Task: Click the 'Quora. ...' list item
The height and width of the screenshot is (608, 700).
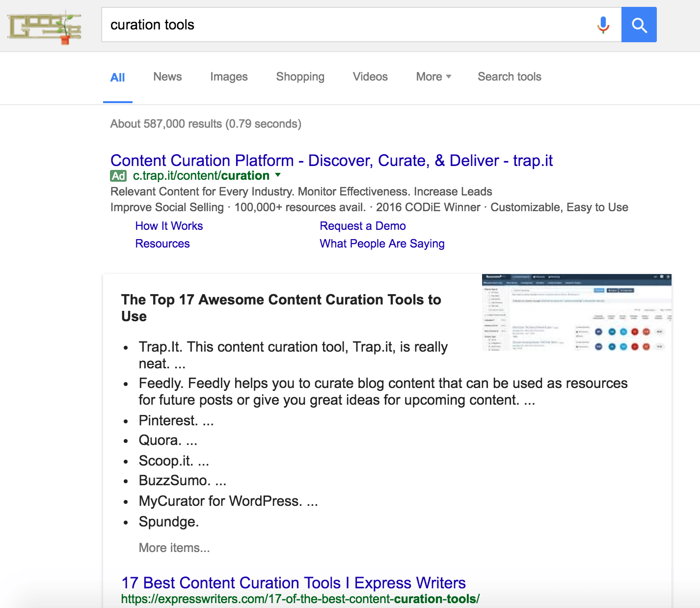Action: (168, 440)
